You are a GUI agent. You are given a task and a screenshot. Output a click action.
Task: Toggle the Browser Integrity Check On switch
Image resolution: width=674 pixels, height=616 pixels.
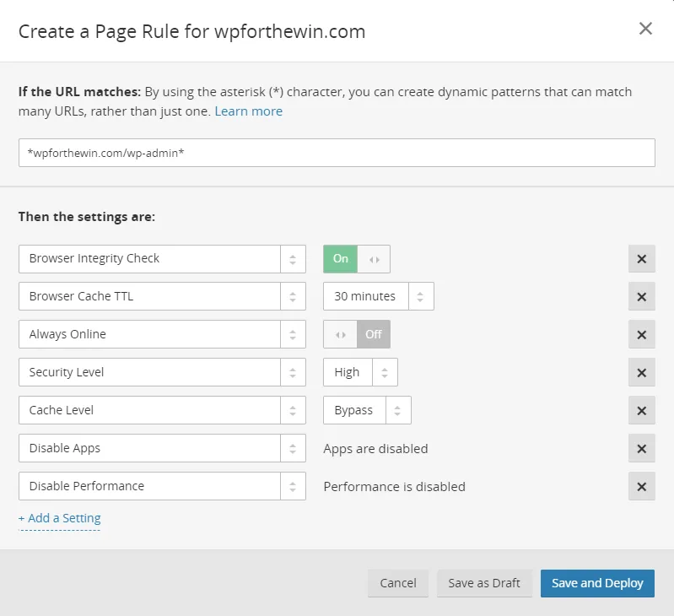coord(356,259)
